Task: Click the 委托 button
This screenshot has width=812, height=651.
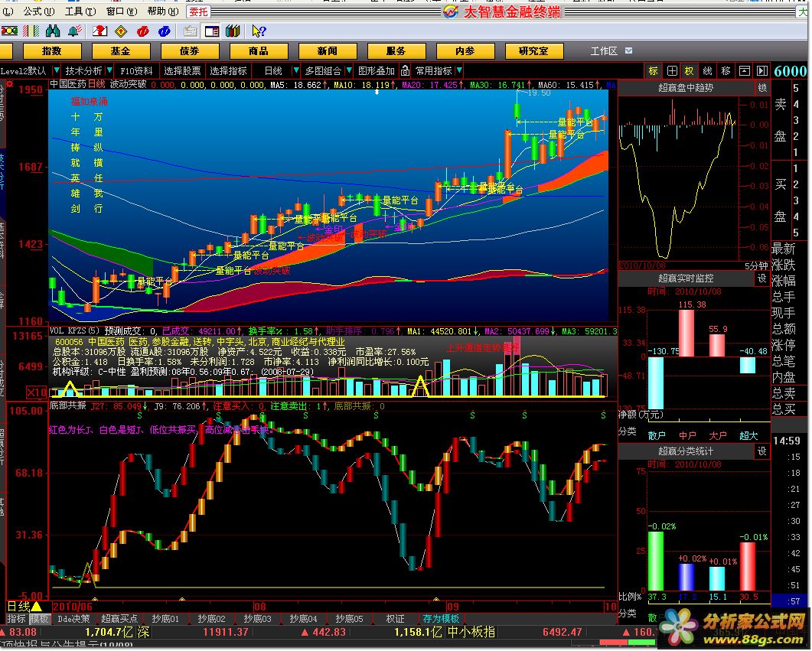Action: coord(198,11)
